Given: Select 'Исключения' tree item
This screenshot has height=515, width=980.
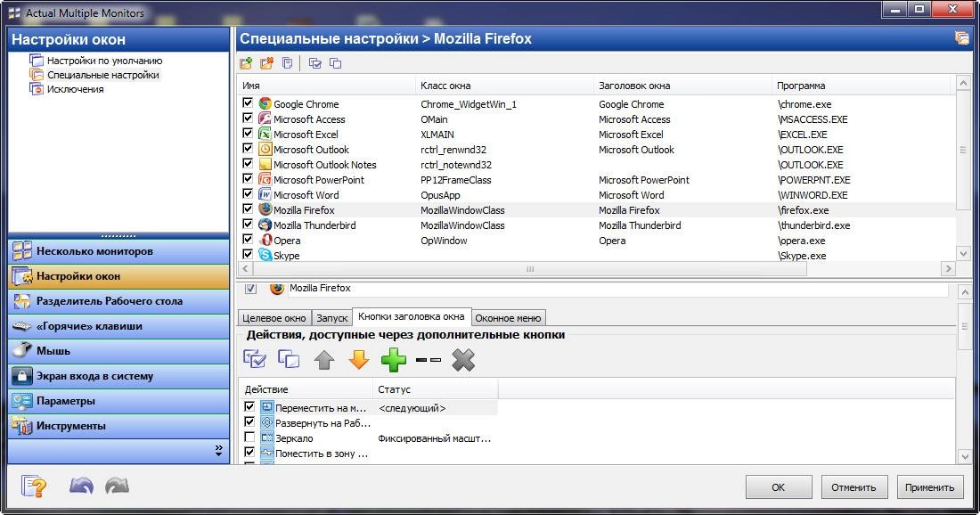Looking at the screenshot, I should [75, 89].
